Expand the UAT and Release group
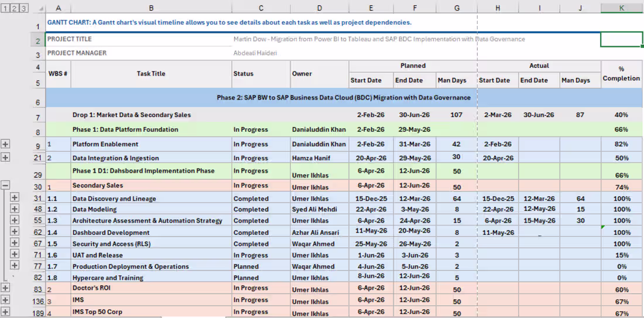This screenshot has height=318, width=644. tap(15, 254)
